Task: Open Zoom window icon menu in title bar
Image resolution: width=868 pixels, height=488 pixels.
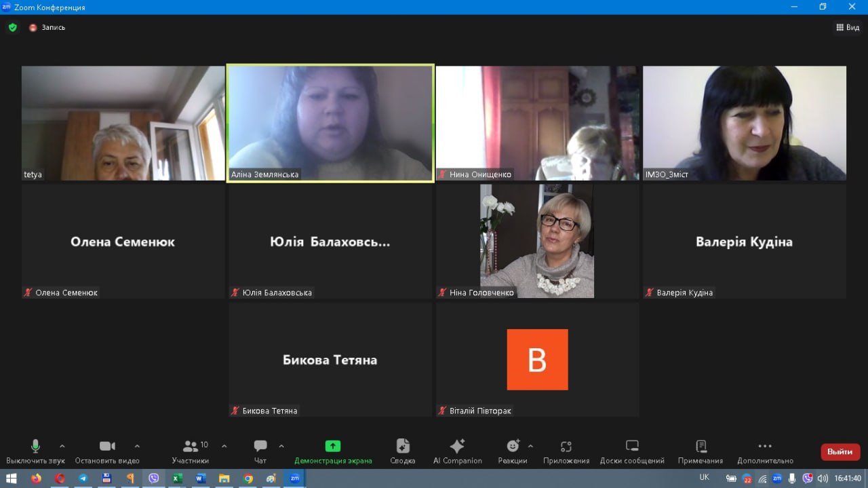Action: 7,7
